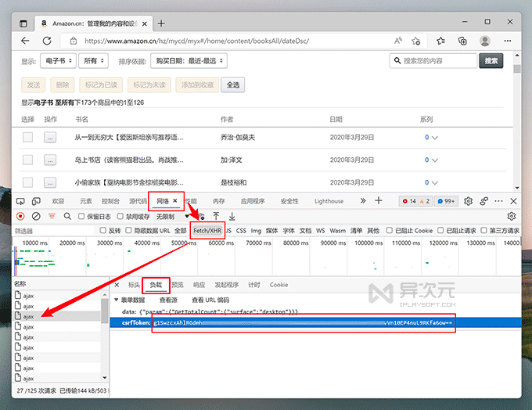Open the Cookie request tab
This screenshot has width=532, height=410.
click(x=279, y=285)
